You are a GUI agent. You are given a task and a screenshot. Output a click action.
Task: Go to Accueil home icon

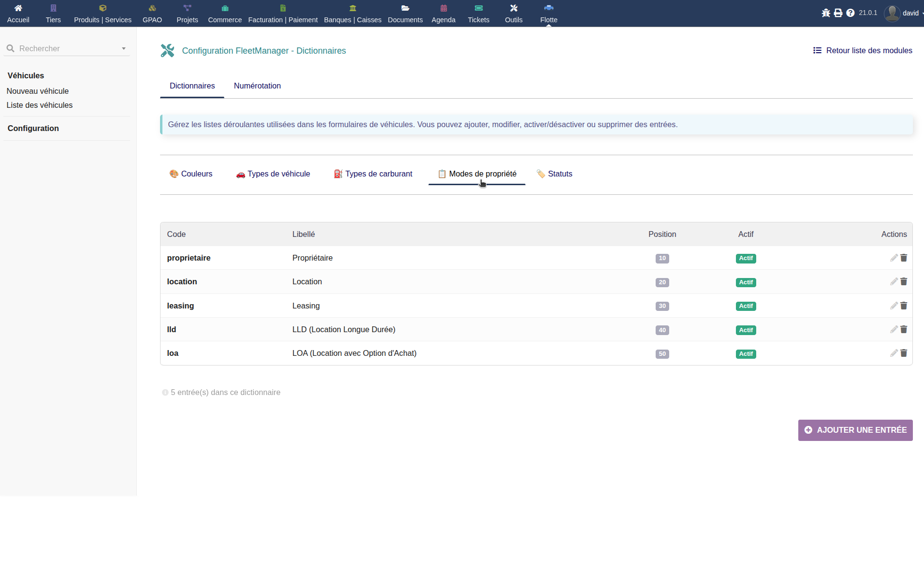[18, 13]
